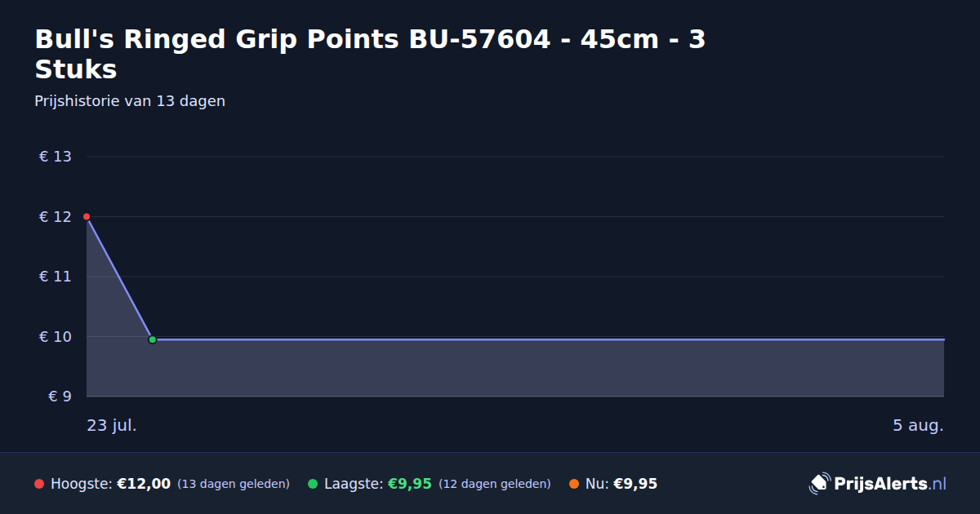Image resolution: width=980 pixels, height=514 pixels.
Task: Click the green dot beside Laagste legend
Action: tap(313, 484)
